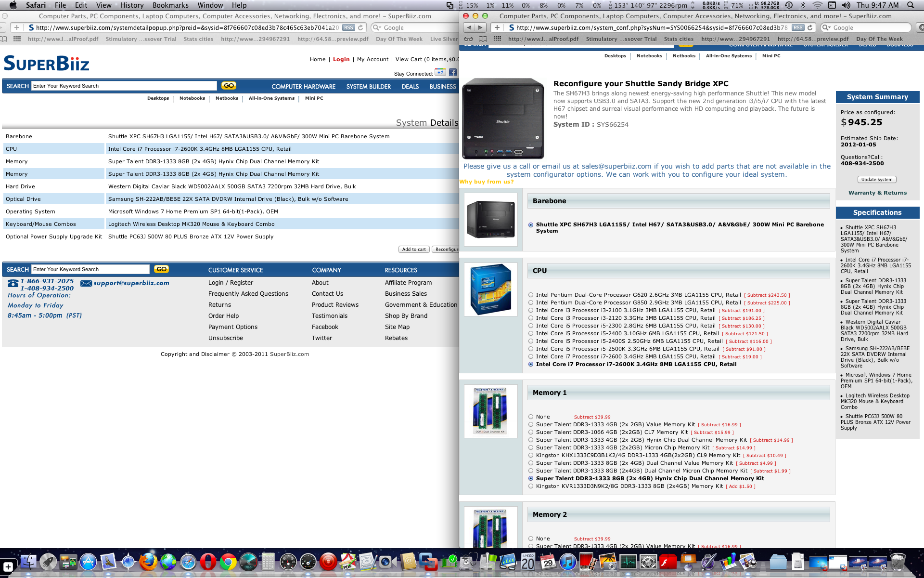The image size is (924, 578).
Task: Click the RSS button in the address bar
Action: point(798,27)
